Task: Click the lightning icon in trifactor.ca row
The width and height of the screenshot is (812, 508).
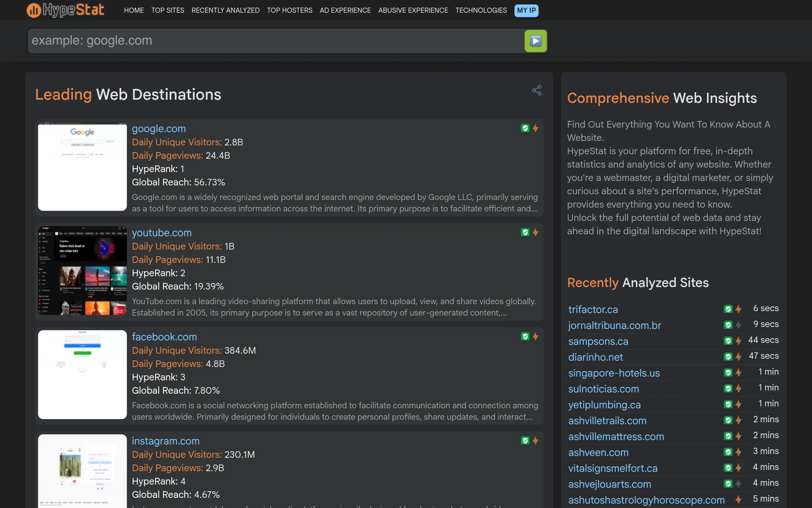Action: [x=738, y=309]
